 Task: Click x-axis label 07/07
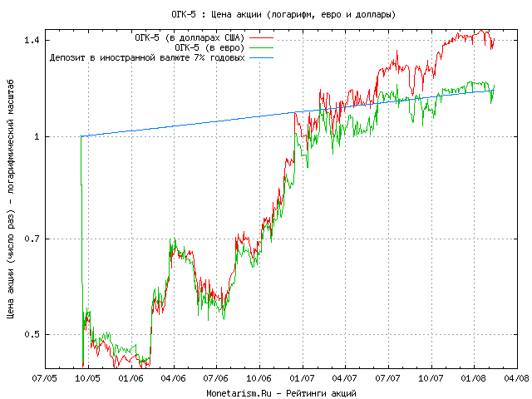[388, 378]
